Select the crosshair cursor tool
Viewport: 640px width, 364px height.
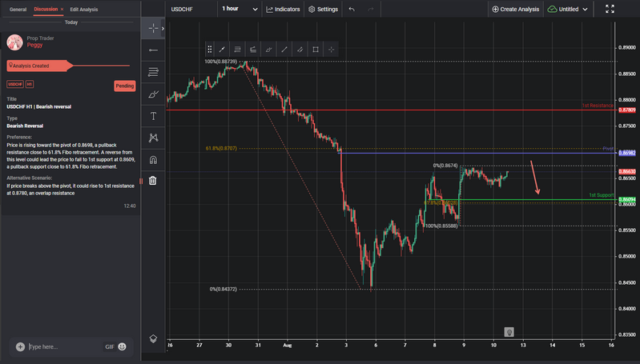click(x=153, y=28)
